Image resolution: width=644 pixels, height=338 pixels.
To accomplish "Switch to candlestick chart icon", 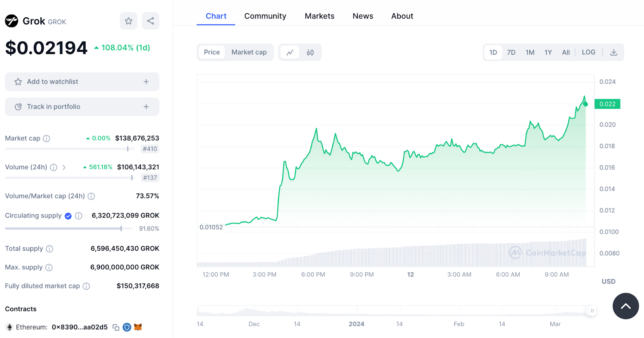I will [310, 52].
